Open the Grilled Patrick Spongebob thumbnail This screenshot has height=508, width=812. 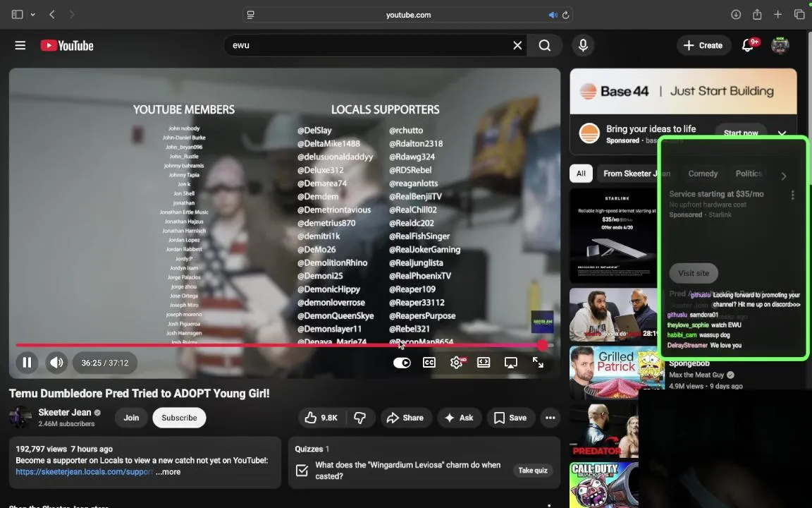617,373
